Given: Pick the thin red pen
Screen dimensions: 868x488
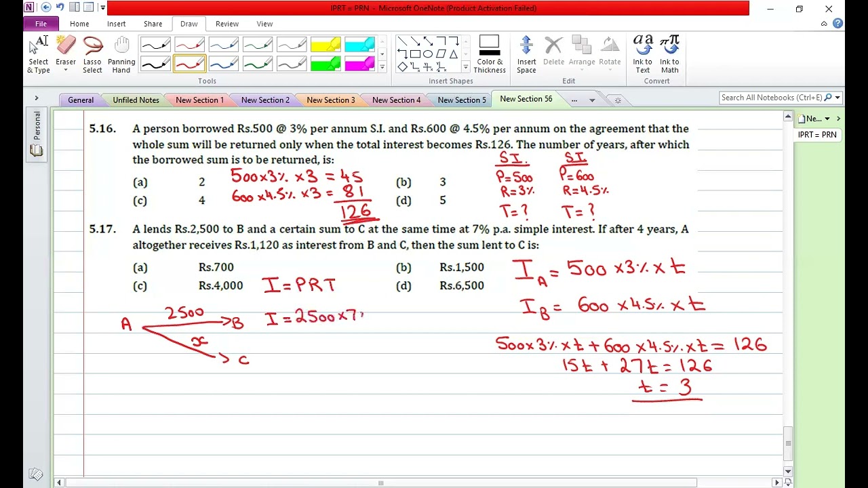Looking at the screenshot, I should 189,45.
